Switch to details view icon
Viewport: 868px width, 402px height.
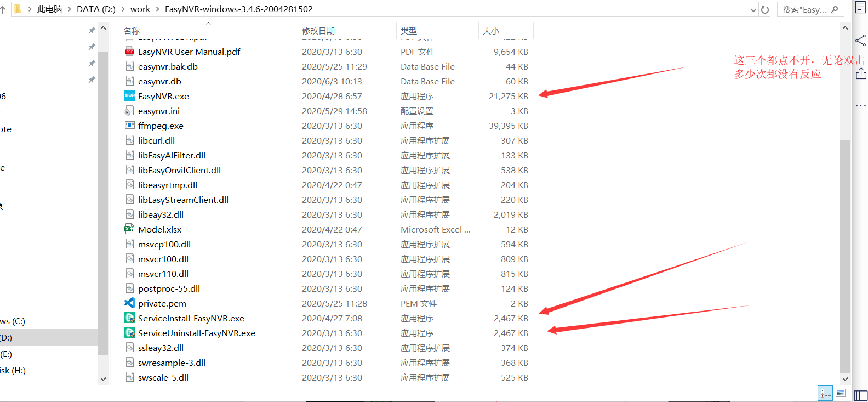pos(825,393)
